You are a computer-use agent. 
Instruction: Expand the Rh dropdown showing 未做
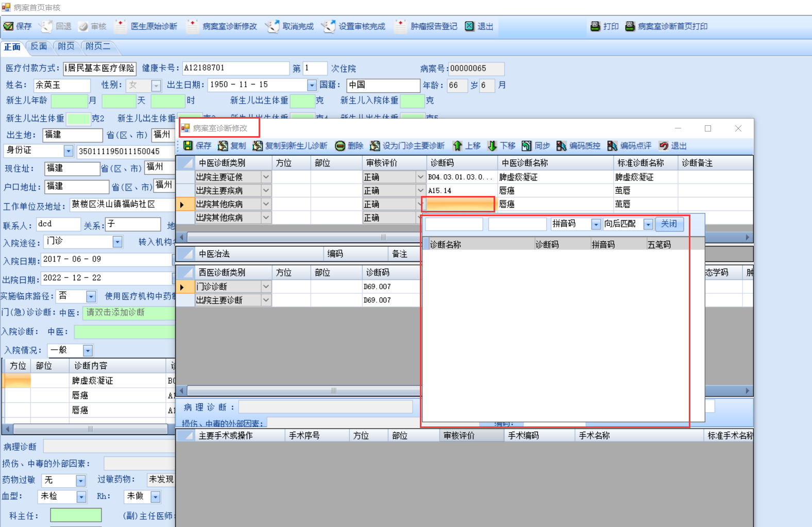pos(156,497)
